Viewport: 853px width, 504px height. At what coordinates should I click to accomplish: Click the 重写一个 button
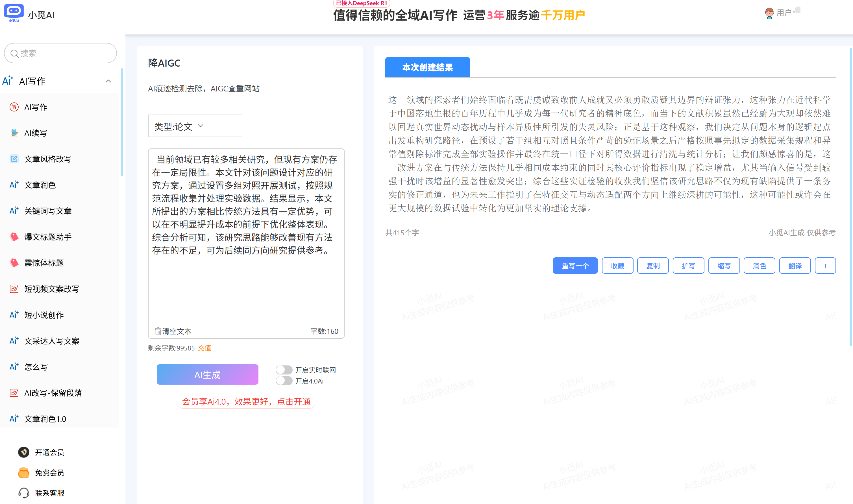[575, 266]
